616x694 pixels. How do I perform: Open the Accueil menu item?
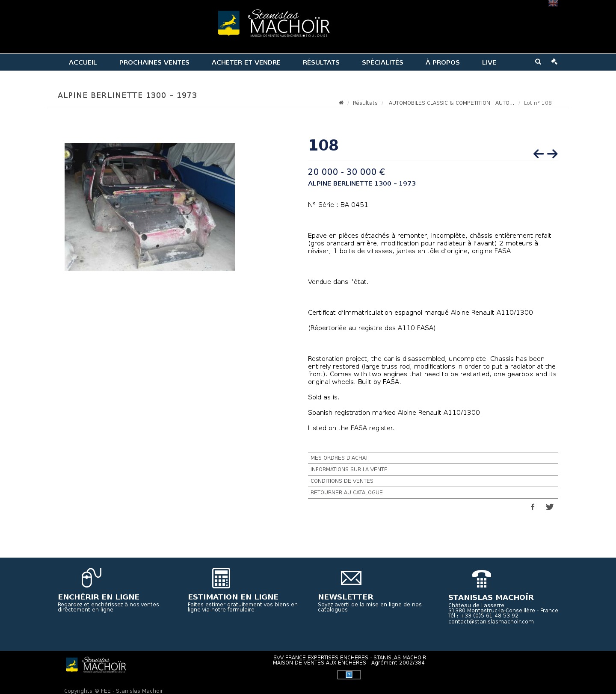click(83, 62)
